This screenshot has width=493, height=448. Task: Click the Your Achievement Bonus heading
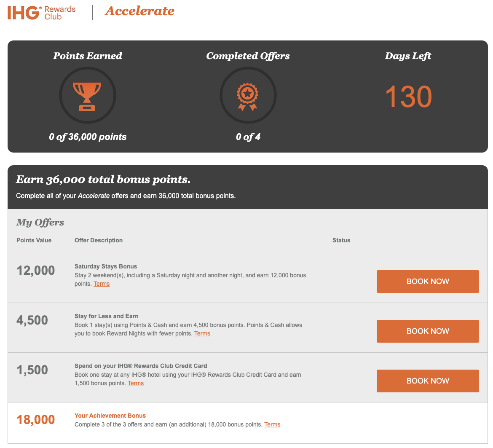pyautogui.click(x=110, y=415)
